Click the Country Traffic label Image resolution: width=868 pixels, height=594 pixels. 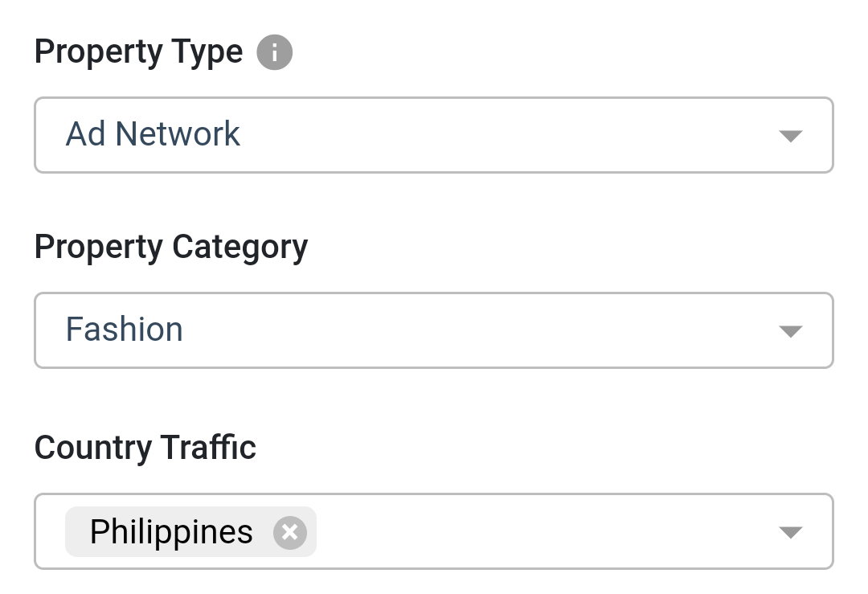pyautogui.click(x=145, y=447)
